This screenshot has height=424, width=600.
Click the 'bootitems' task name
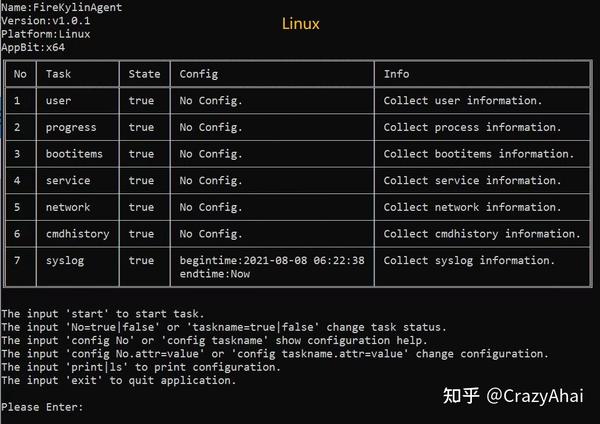(74, 154)
